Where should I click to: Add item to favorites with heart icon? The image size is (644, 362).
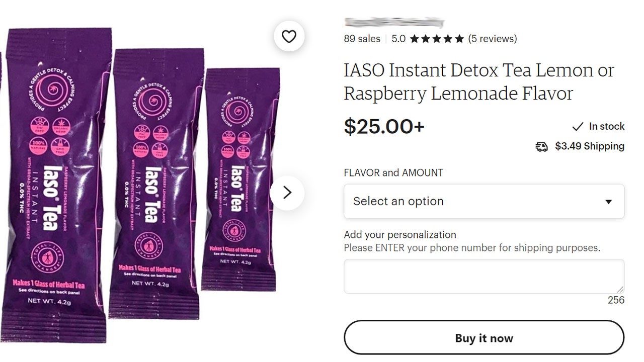point(289,37)
